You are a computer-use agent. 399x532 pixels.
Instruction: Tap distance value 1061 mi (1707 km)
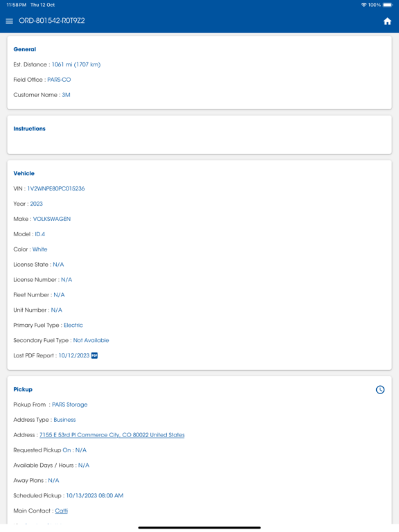click(76, 64)
